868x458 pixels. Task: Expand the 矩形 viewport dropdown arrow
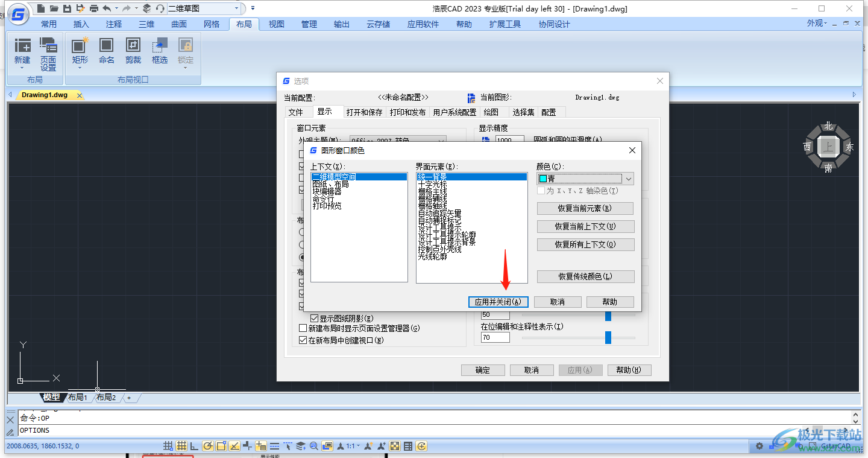click(80, 68)
